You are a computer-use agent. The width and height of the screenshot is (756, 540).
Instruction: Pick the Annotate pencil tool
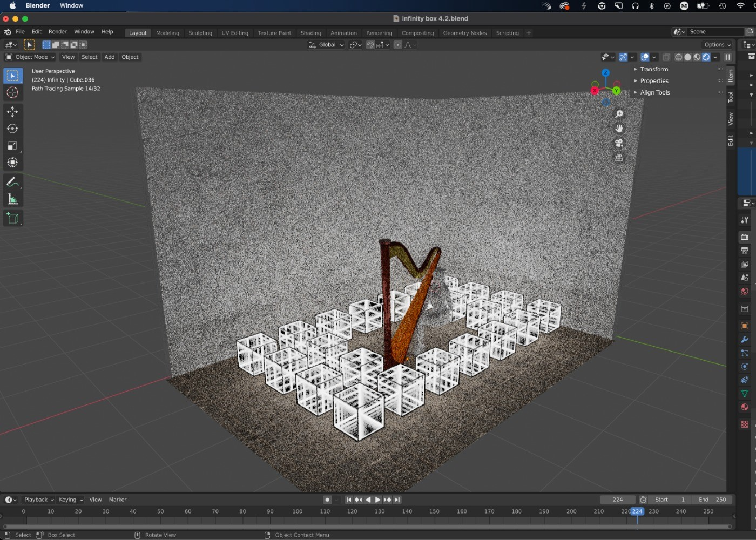(12, 183)
